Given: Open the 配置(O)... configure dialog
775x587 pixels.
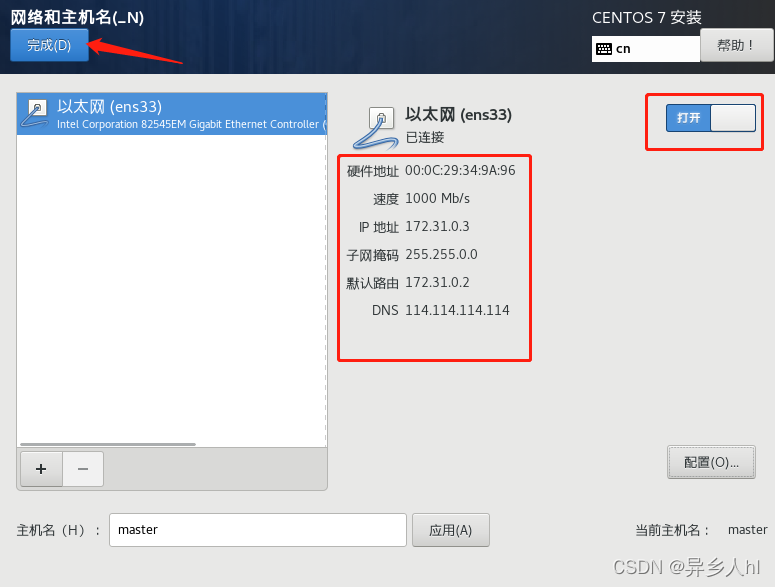Looking at the screenshot, I should [x=711, y=462].
